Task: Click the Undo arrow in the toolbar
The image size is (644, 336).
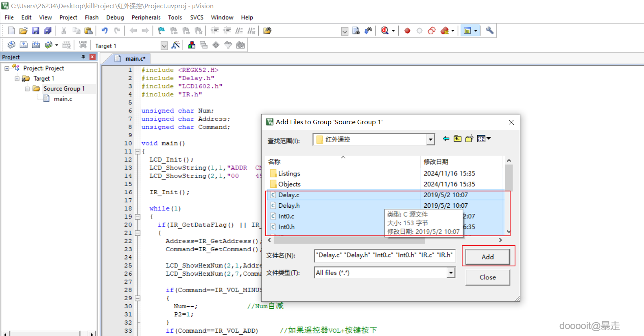Action: (x=105, y=31)
